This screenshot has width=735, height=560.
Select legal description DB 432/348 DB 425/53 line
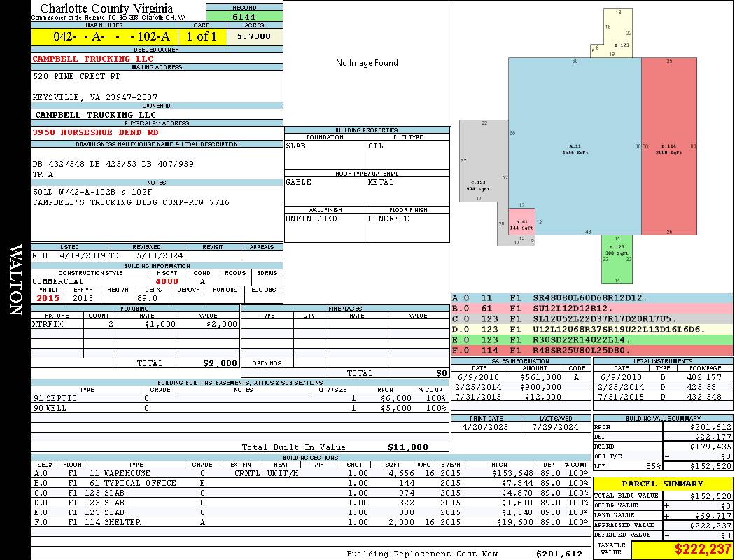coord(113,164)
